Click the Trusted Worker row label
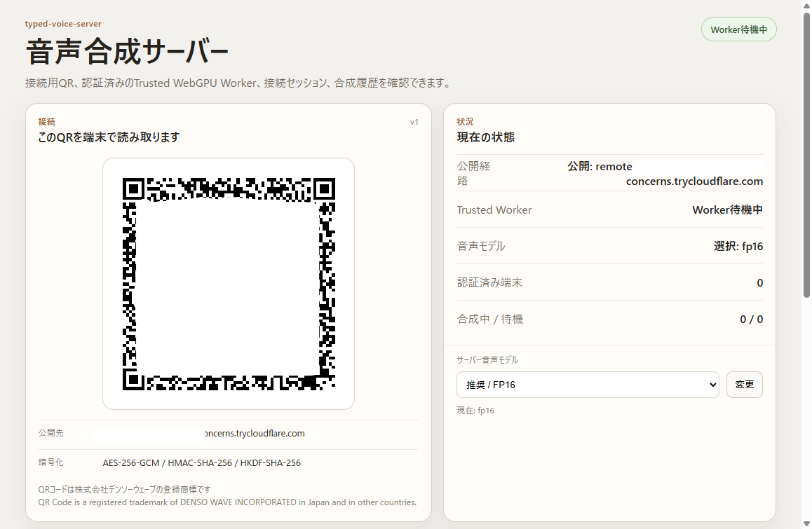This screenshot has width=812, height=529. pos(494,209)
